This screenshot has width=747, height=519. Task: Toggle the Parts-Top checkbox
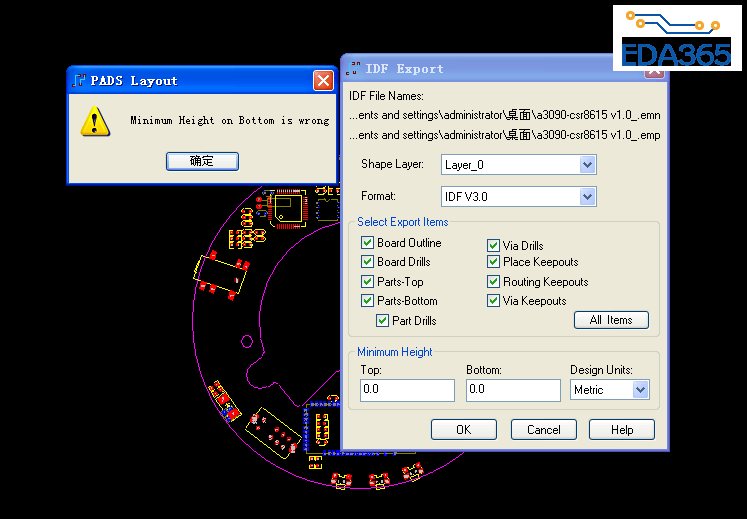tap(367, 282)
